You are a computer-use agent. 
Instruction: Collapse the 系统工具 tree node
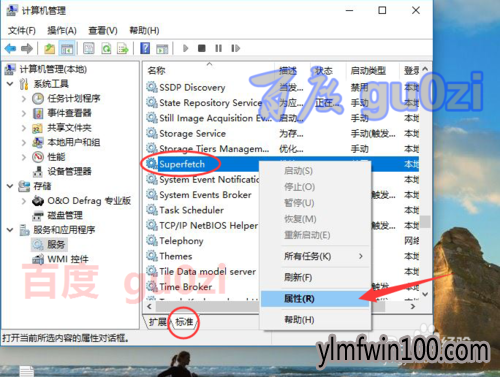click(10, 84)
